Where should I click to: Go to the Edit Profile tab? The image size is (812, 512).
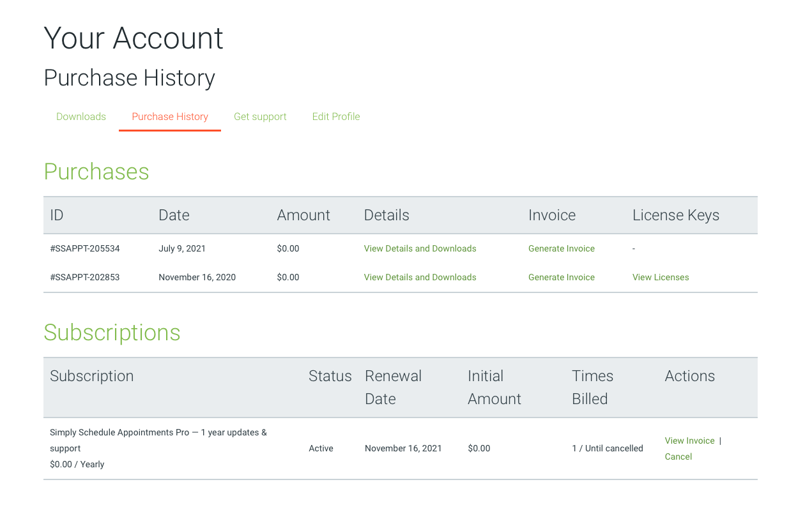tap(336, 116)
